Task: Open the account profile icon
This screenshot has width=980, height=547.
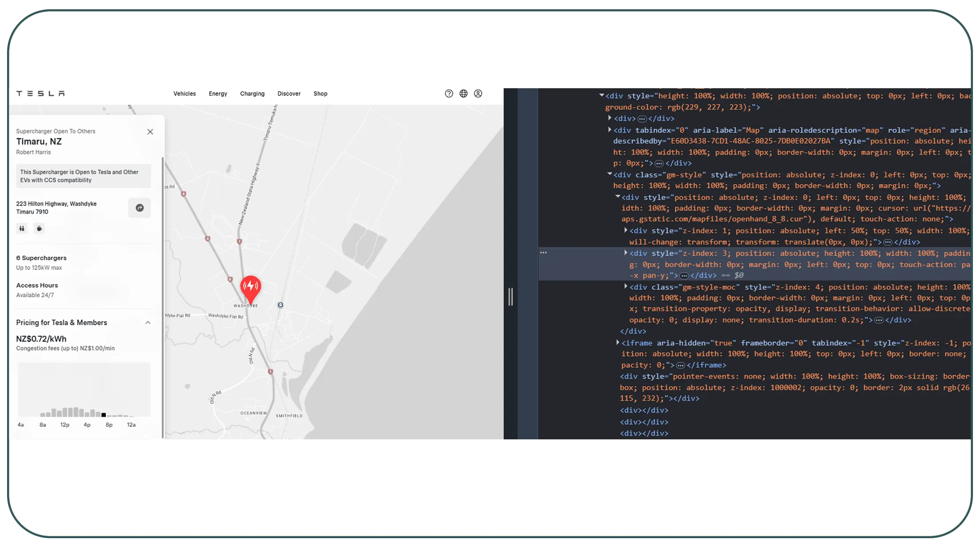Action: [478, 93]
